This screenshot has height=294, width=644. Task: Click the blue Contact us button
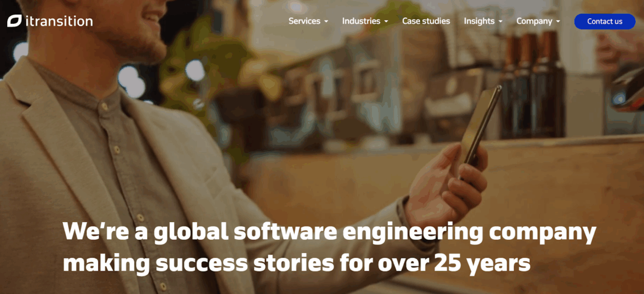(605, 22)
